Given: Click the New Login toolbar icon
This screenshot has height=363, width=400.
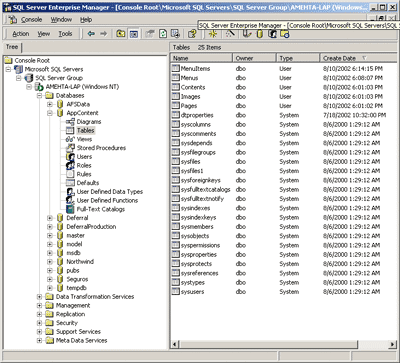Looking at the screenshot, I should [x=272, y=34].
